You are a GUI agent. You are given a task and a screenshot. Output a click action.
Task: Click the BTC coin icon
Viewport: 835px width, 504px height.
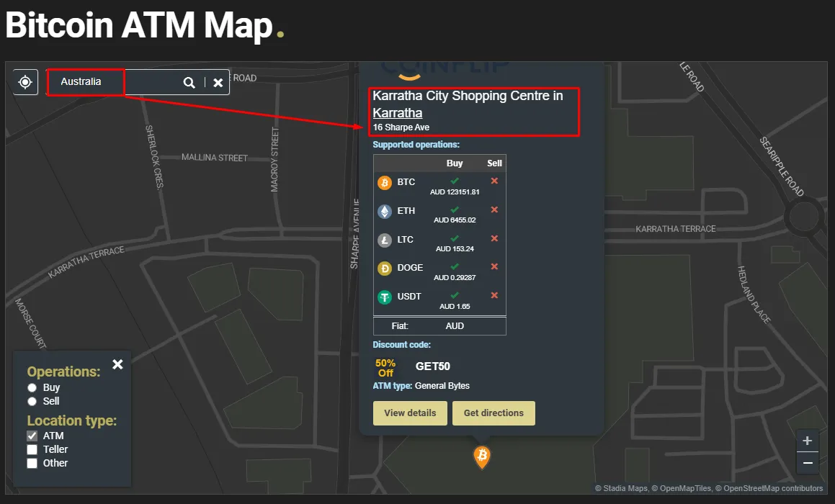[385, 183]
